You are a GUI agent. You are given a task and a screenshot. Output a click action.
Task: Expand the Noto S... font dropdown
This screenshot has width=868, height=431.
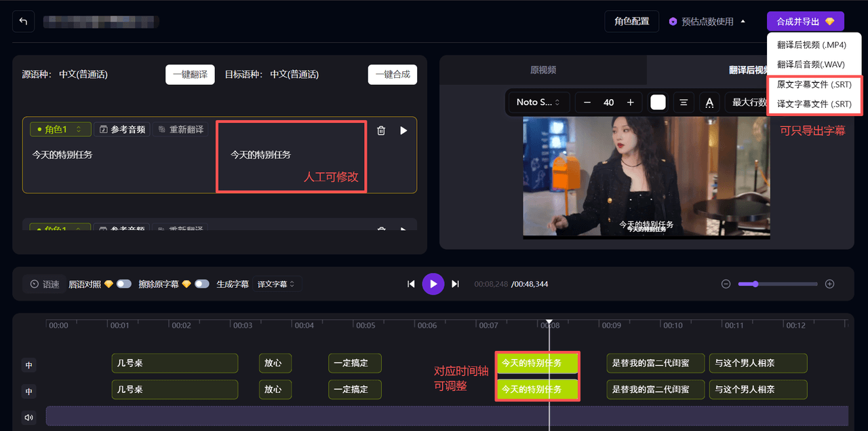(x=538, y=102)
